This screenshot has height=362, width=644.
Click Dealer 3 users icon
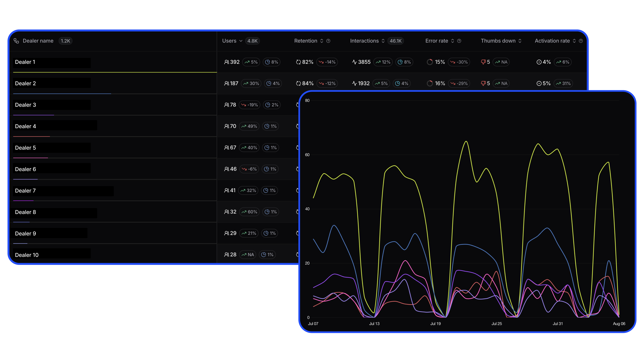point(226,105)
